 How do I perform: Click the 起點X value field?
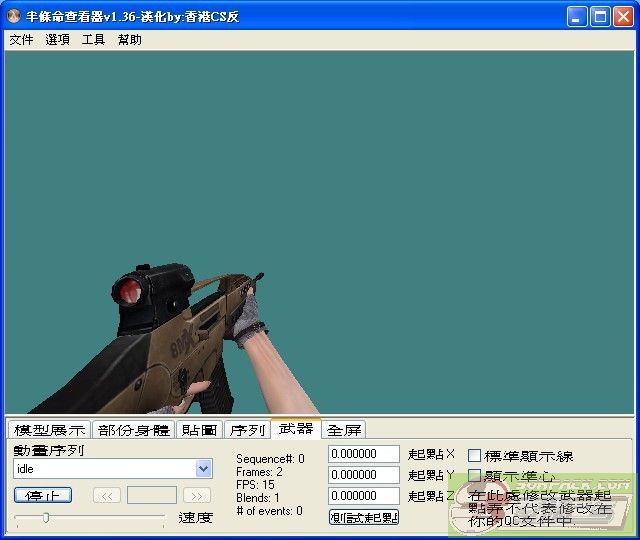click(364, 454)
